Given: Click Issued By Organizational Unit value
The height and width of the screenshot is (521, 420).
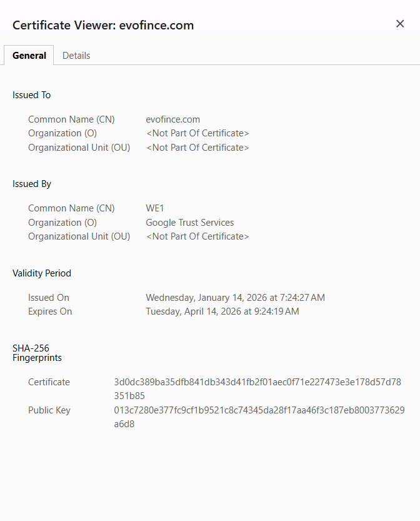Looking at the screenshot, I should [197, 236].
